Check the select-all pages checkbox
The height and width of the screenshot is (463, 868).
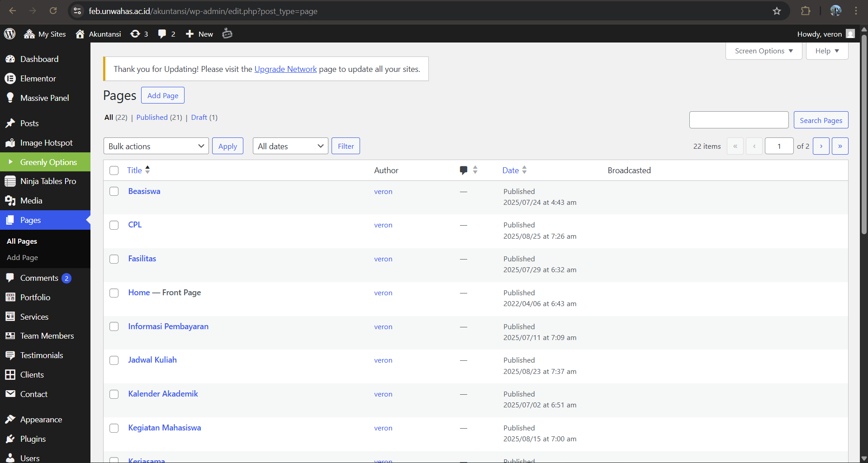click(114, 170)
